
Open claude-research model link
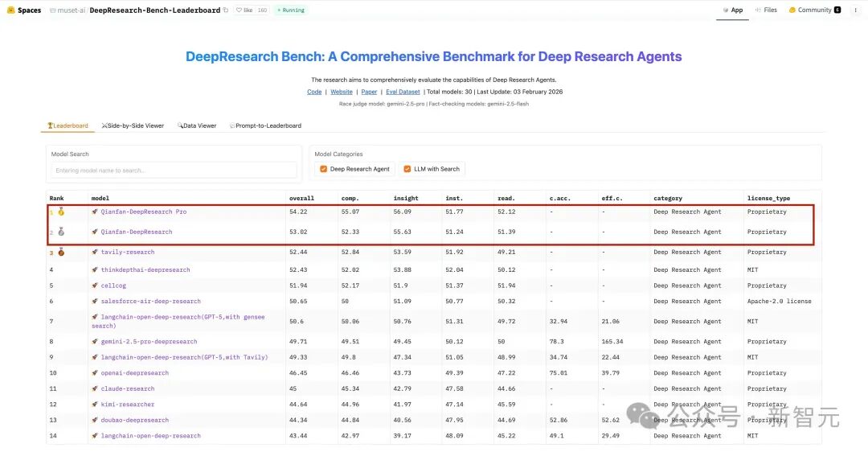pyautogui.click(x=127, y=388)
